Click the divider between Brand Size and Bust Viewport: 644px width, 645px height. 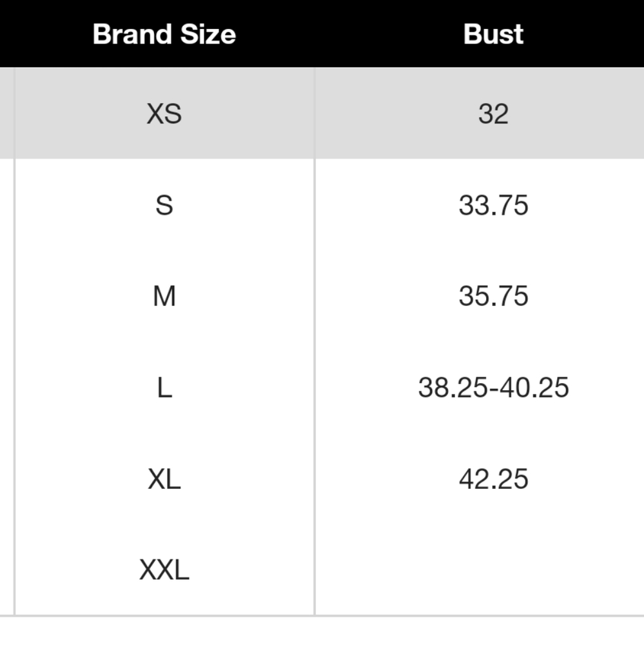[x=315, y=341]
